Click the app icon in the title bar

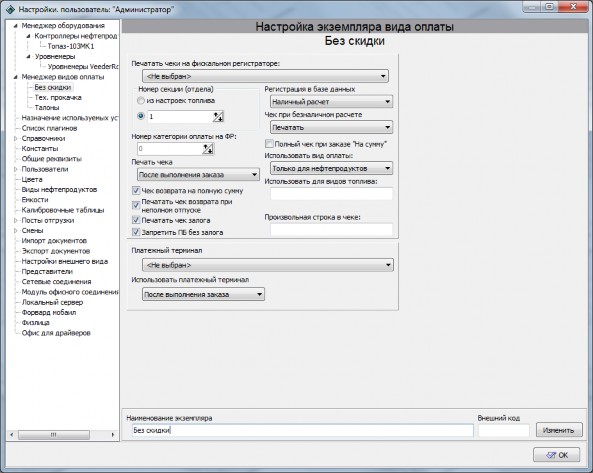pos(11,9)
